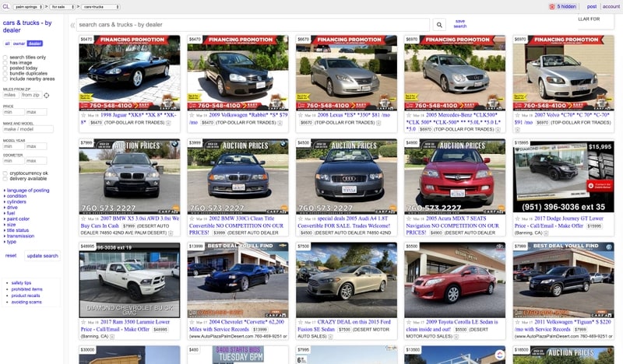Expand the transmission filter
The width and height of the screenshot is (623, 364).
20,236
